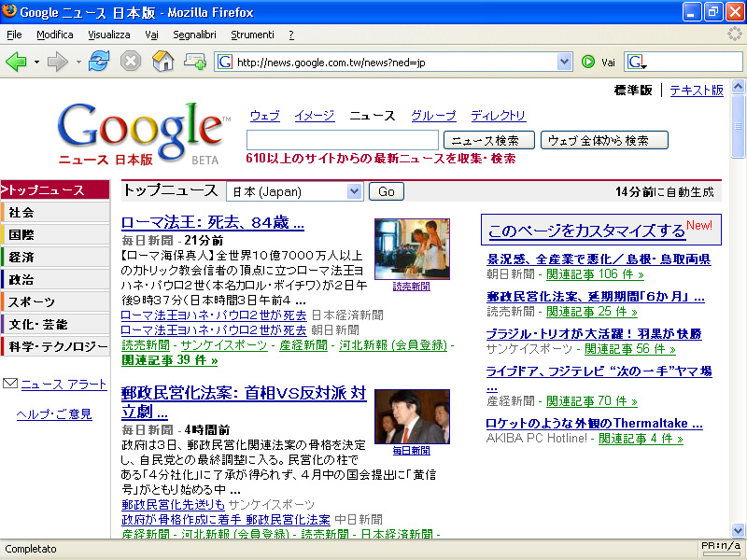Click the politician photo thumbnail
Image resolution: width=747 pixels, height=560 pixels.
point(412,416)
